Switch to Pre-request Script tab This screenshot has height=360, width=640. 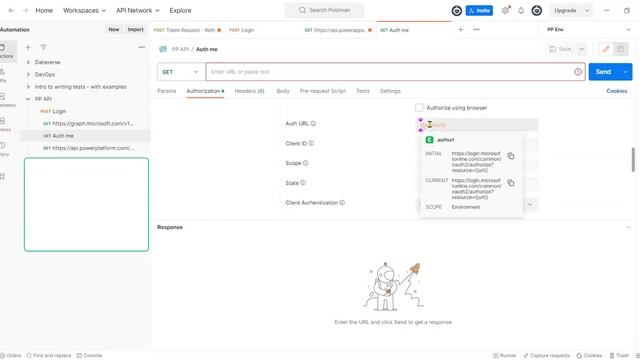coord(322,91)
